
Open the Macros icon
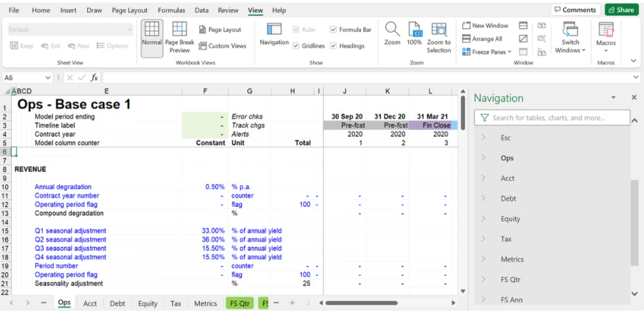pyautogui.click(x=606, y=30)
